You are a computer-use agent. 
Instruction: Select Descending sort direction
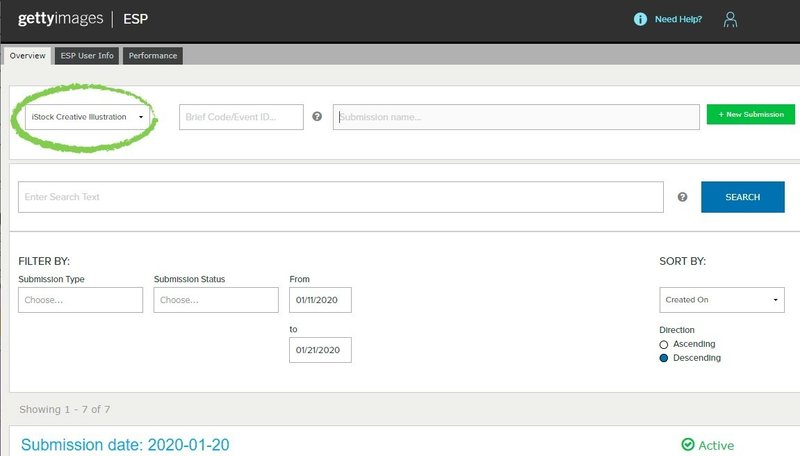pyautogui.click(x=663, y=358)
